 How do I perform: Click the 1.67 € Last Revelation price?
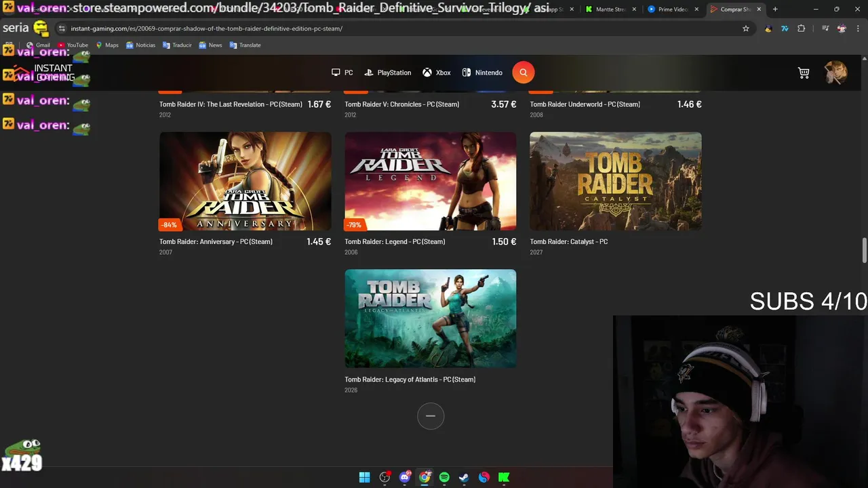(319, 104)
